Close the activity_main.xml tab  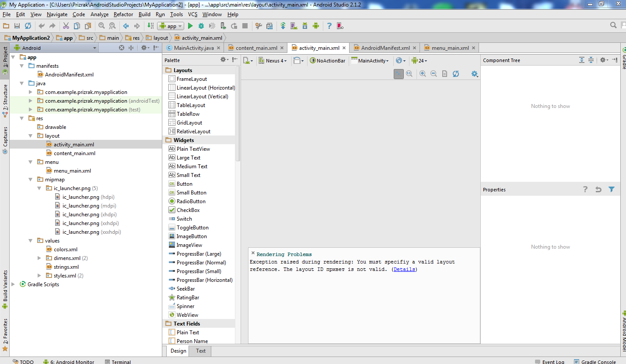[344, 48]
